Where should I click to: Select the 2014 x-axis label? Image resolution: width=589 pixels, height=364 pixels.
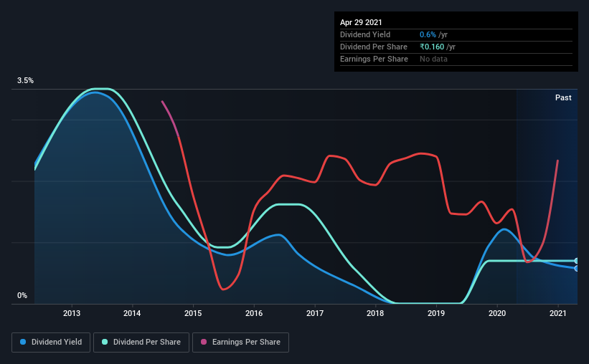(x=132, y=313)
